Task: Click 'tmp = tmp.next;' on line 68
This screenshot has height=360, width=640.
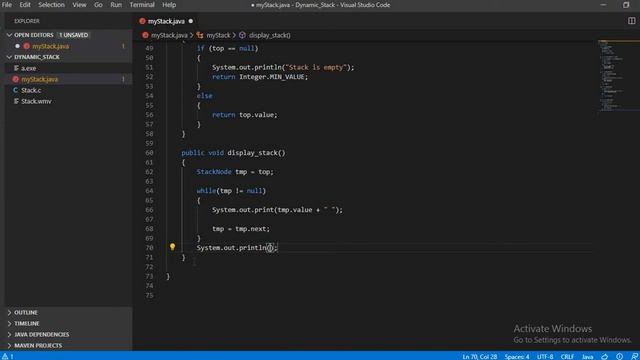Action: [x=241, y=229]
